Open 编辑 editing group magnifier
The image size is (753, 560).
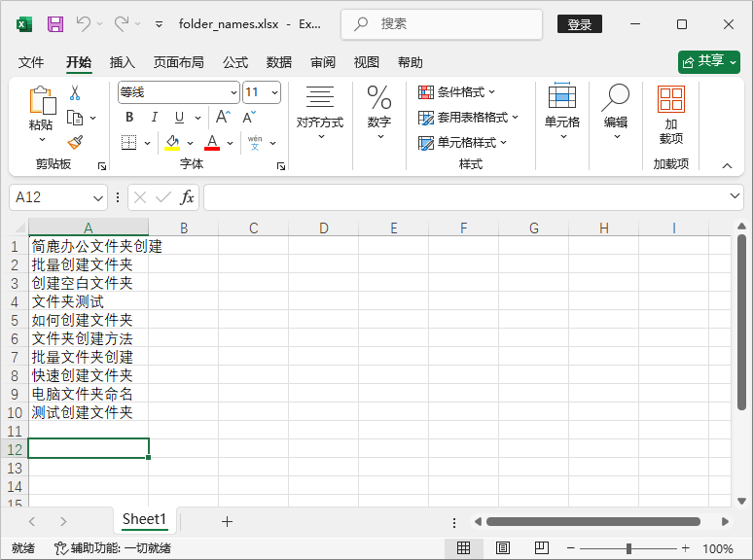616,112
